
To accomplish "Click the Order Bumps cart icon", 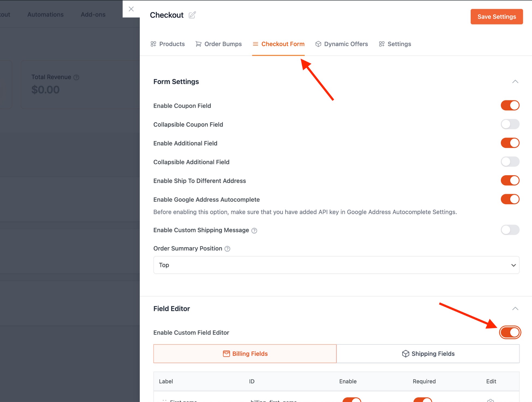I will [x=198, y=43].
